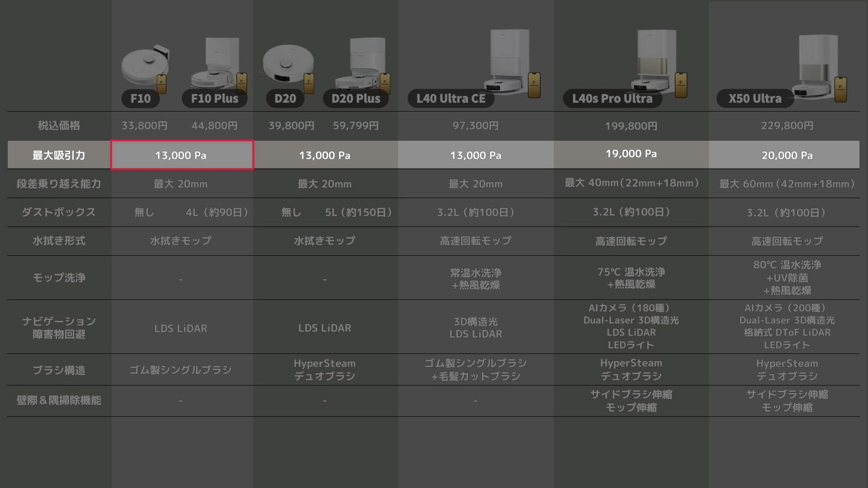
Task: Click the "4L（約90日）" dust box value
Action: (217, 213)
